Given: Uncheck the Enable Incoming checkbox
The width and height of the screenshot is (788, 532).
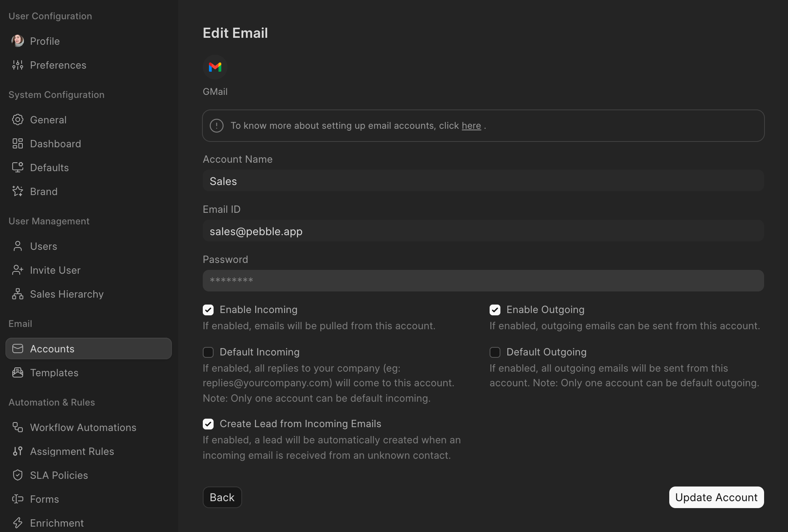Looking at the screenshot, I should click(208, 310).
